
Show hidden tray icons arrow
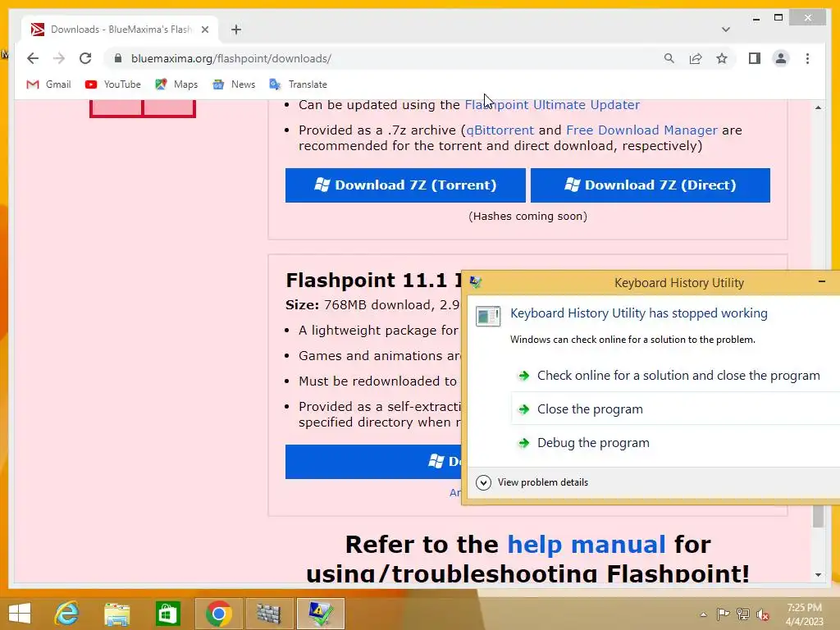click(703, 614)
